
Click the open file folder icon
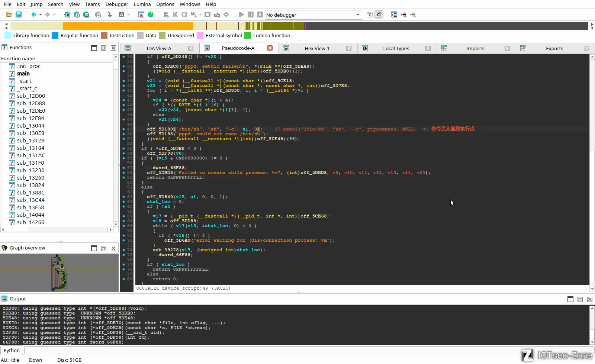pos(9,15)
